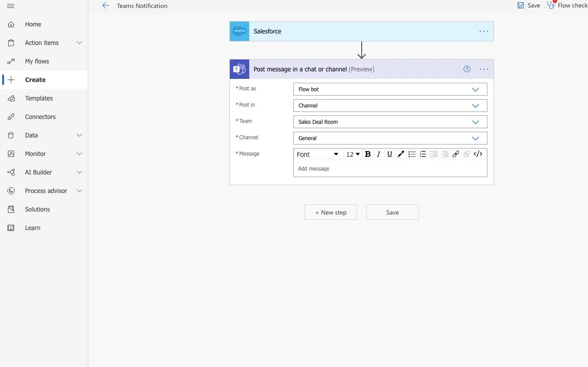
Task: Collapse the Salesforce trigger card header
Action: point(362,31)
